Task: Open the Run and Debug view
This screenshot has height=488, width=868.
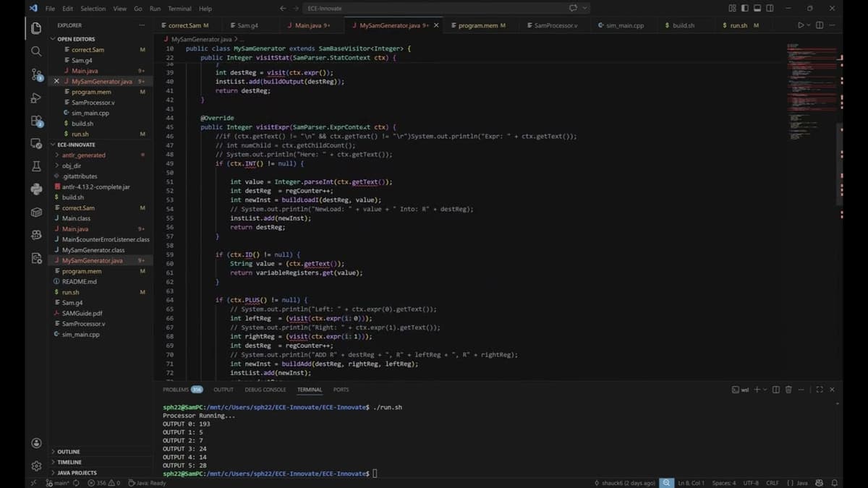Action: click(x=36, y=98)
